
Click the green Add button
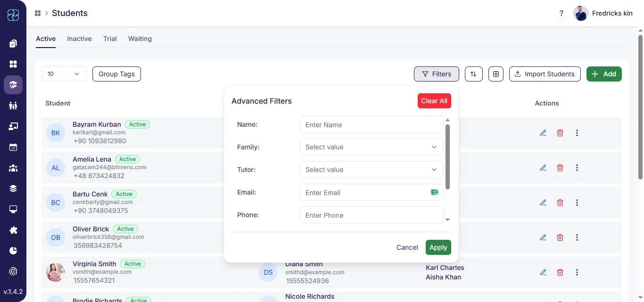604,74
